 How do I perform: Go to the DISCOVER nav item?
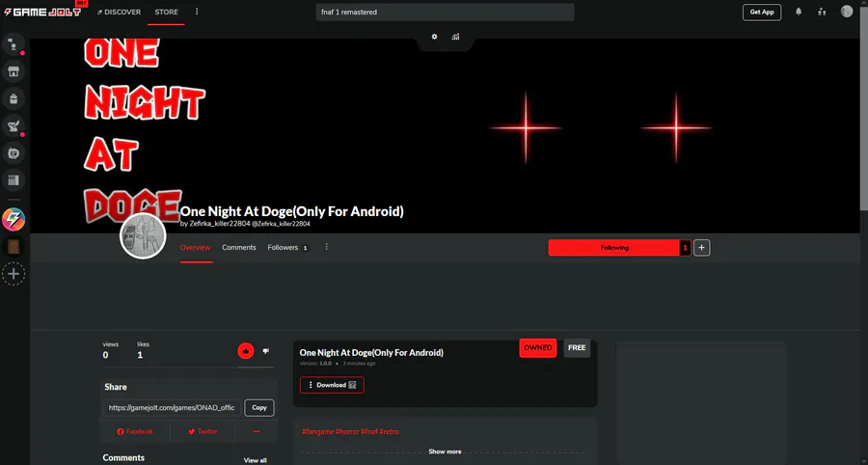pos(119,12)
